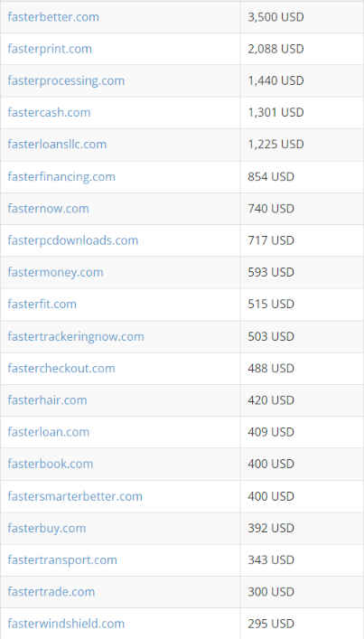Open fastersmarterbetter.com link
The width and height of the screenshot is (364, 639).
point(75,496)
